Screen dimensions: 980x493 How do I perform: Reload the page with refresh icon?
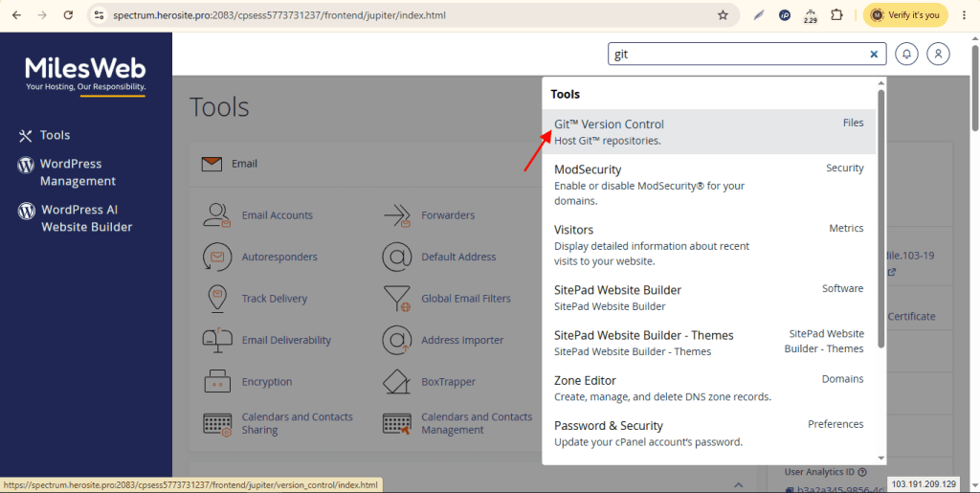(x=69, y=15)
